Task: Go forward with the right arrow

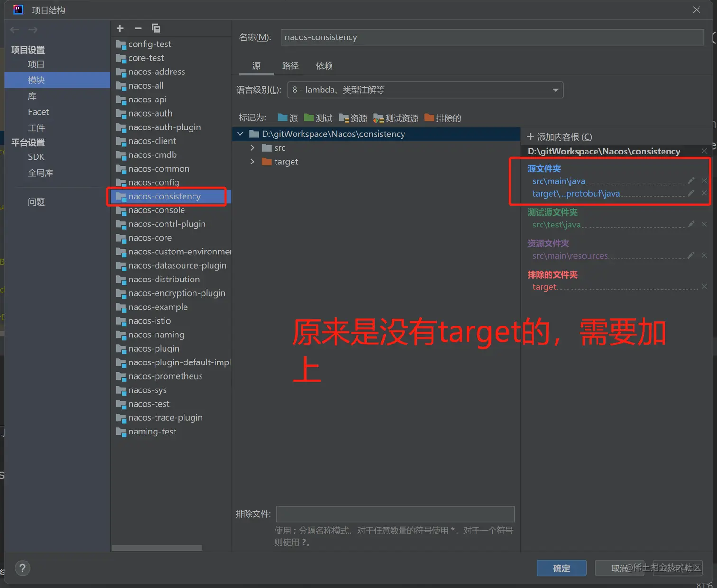Action: [x=33, y=30]
